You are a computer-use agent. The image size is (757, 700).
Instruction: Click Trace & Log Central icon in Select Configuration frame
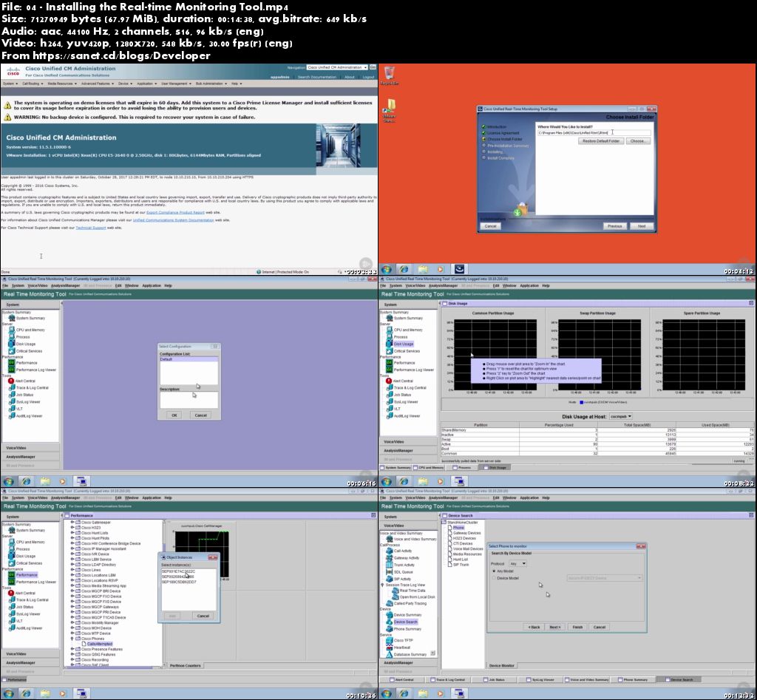pos(12,387)
